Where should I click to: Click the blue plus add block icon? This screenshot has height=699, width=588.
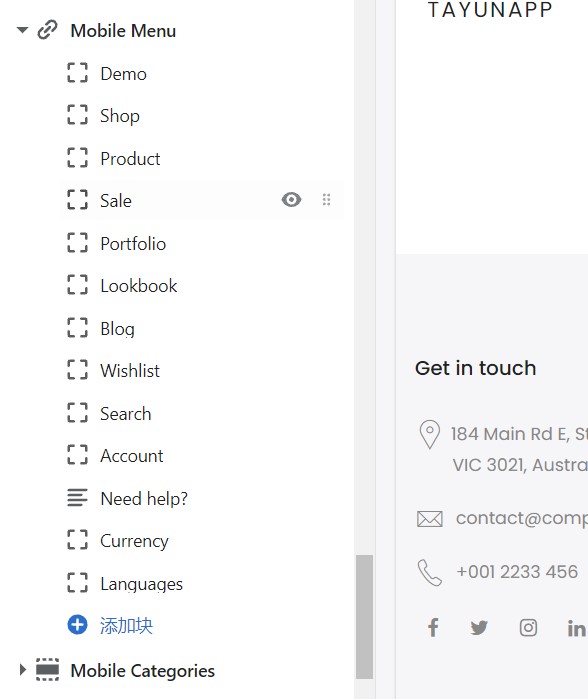click(78, 625)
